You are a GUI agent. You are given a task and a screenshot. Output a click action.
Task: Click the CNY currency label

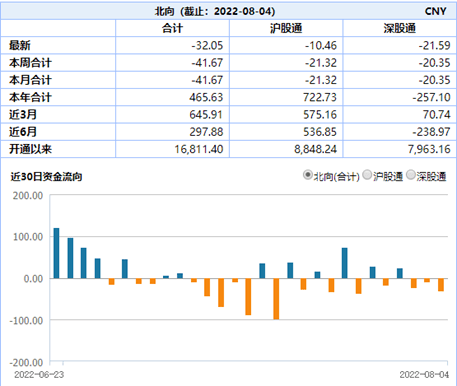pos(435,11)
